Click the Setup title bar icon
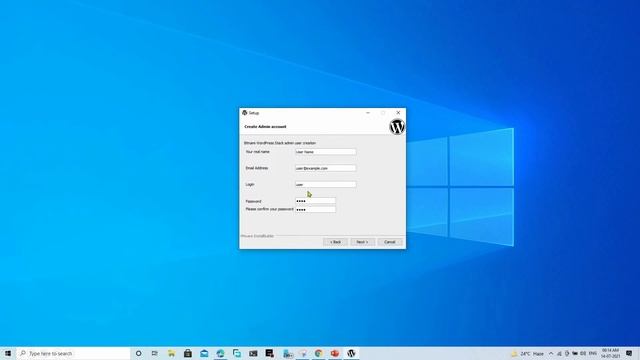Viewport: 640px width, 360px height. (244, 113)
